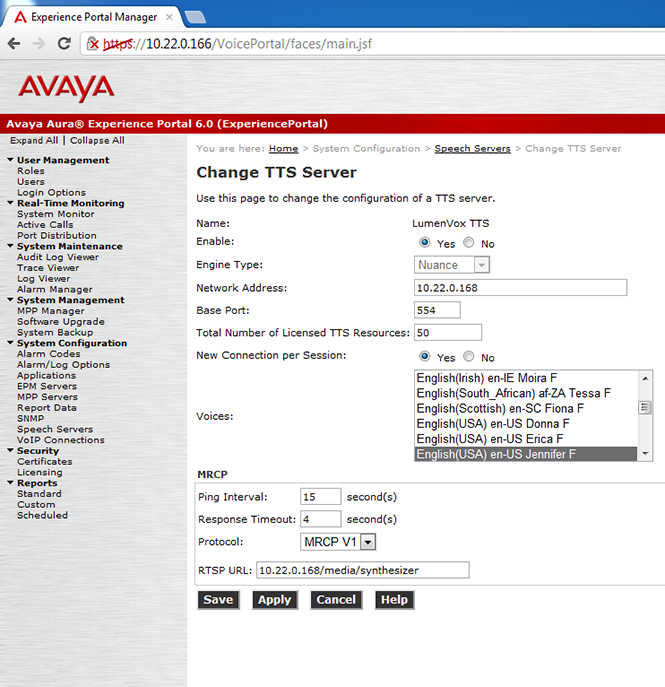This screenshot has height=687, width=665.
Task: Collapse the Security section
Action: click(11, 450)
